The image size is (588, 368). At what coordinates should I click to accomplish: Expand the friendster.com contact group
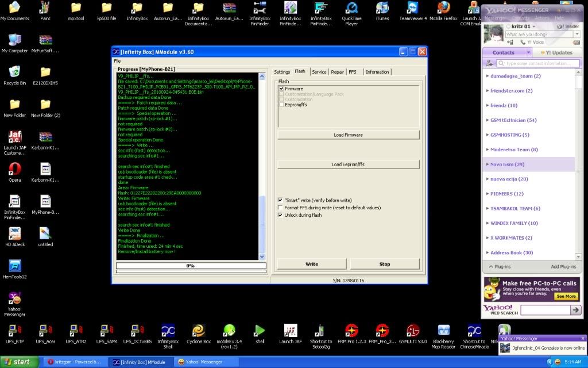click(488, 90)
